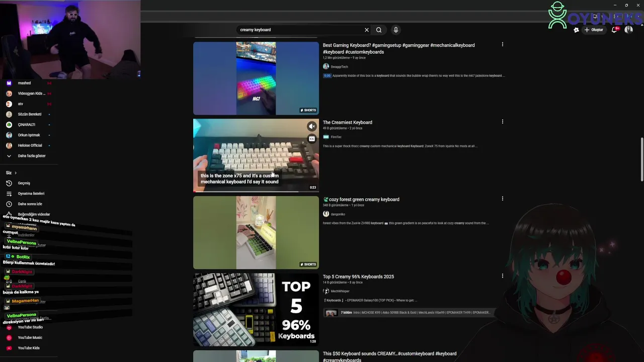Click the TOP 5 96% Keyboards thumbnail

(x=256, y=310)
